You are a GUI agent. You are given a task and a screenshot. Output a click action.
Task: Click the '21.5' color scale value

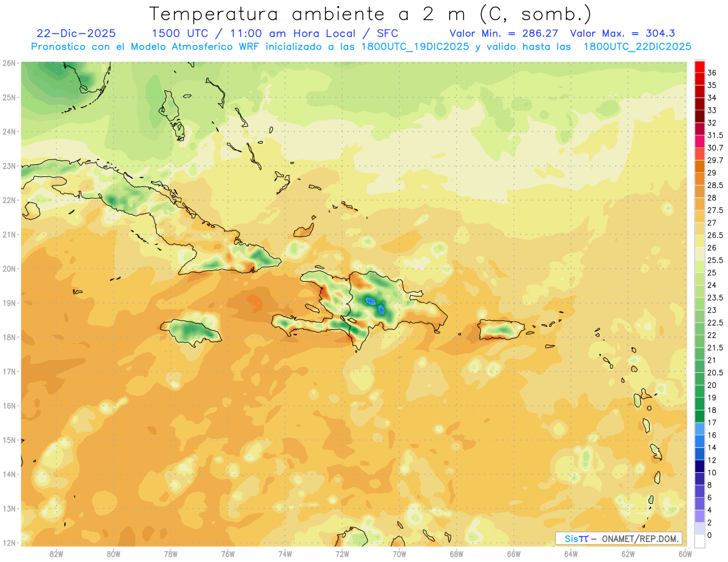coord(715,347)
